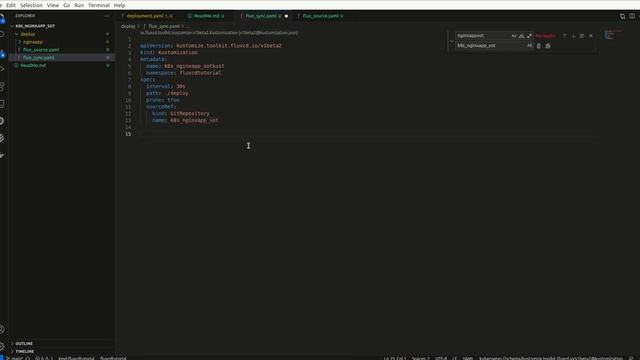Click the LF line ending status item
Viewport: 640px width, 360px height.
coord(454,358)
